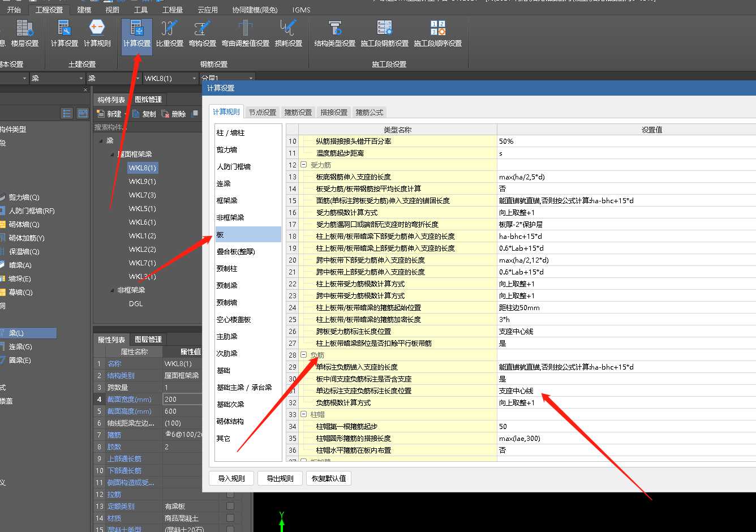The height and width of the screenshot is (532, 756).
Task: Collapse the 柱帽 group in table
Action: [x=304, y=415]
